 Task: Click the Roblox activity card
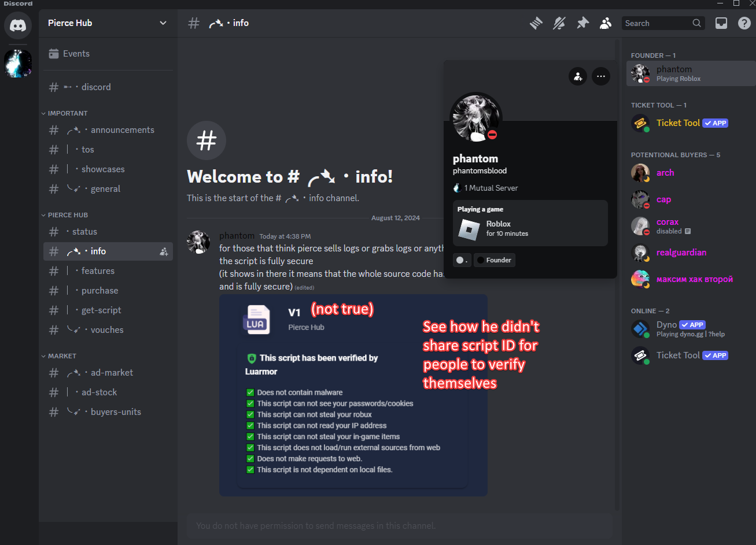(x=530, y=223)
